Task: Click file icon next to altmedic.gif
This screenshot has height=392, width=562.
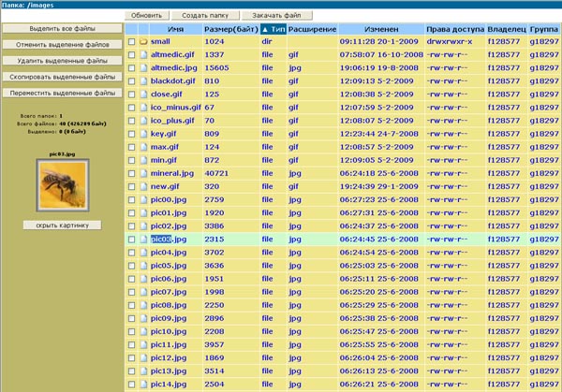Action: (143, 55)
